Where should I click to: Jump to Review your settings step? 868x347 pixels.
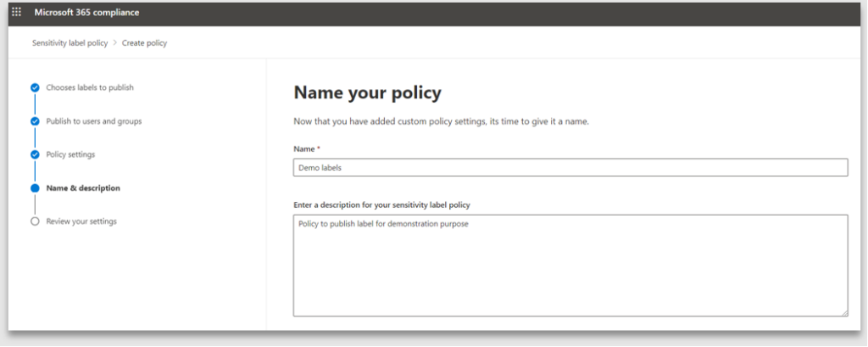81,221
